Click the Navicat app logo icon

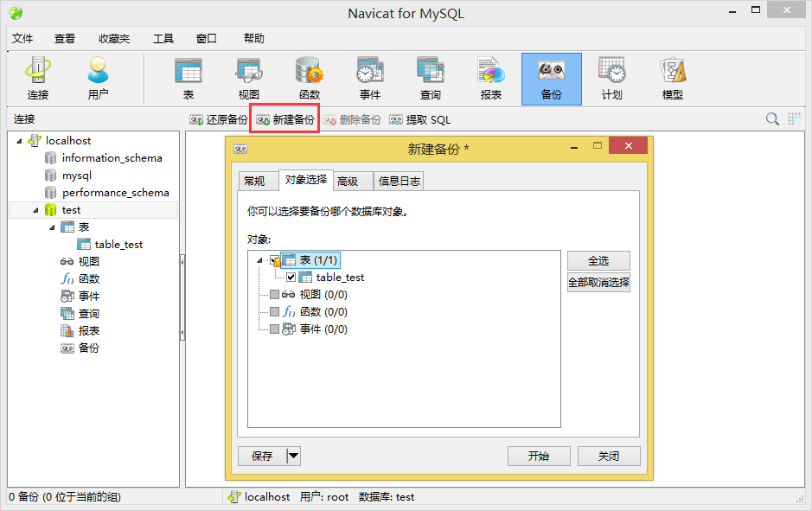click(16, 13)
